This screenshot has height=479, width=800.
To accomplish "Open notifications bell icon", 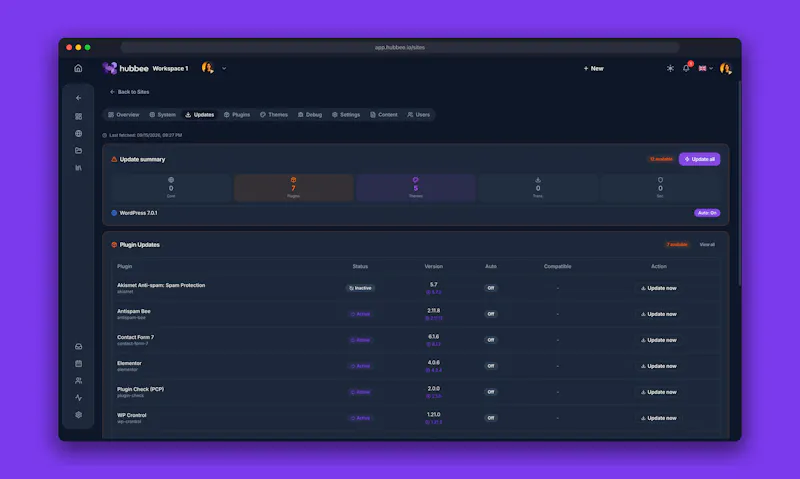I will [x=686, y=68].
